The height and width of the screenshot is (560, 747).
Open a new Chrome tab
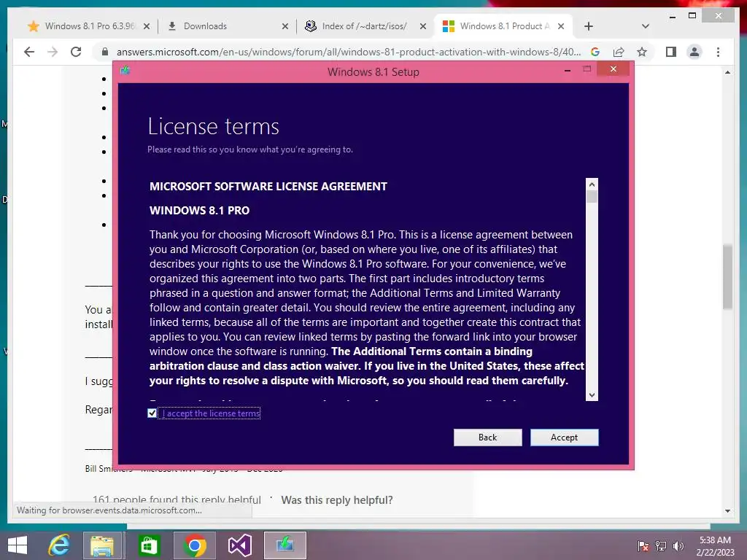(x=589, y=27)
